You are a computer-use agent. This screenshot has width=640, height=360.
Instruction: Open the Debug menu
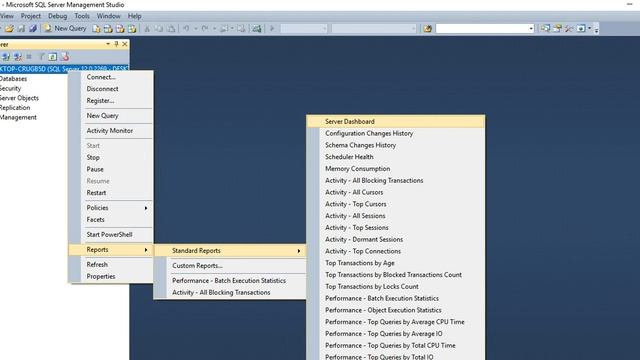[58, 16]
